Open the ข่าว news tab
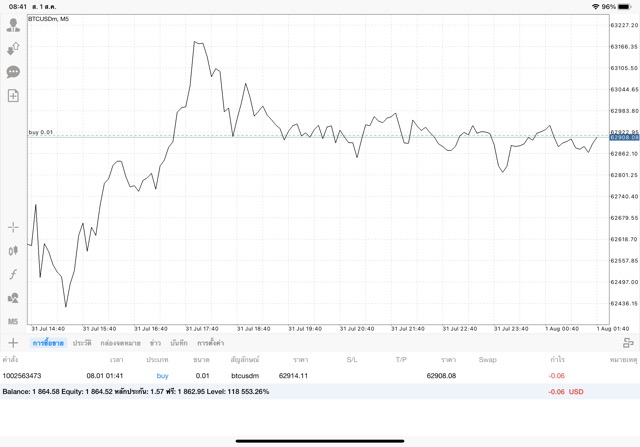 [155, 343]
